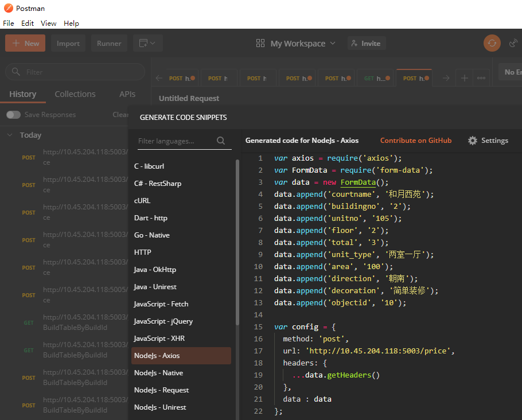Click the language filter search icon

[221, 141]
